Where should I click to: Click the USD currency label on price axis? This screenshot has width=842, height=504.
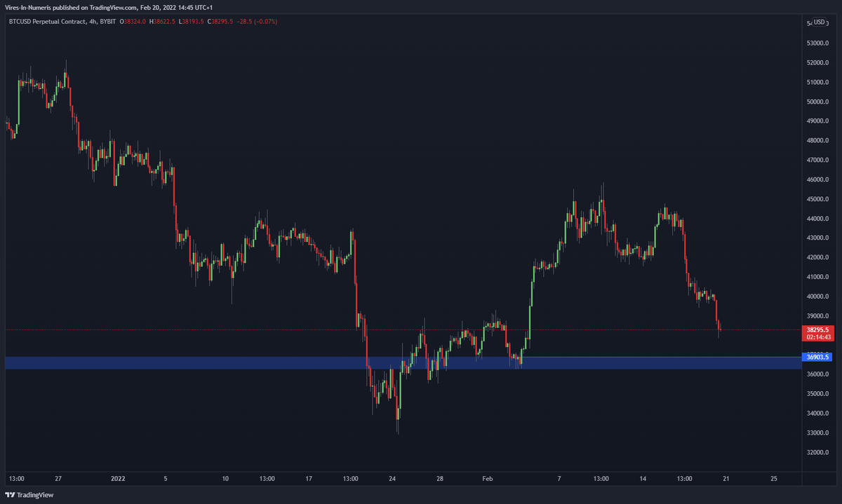819,22
